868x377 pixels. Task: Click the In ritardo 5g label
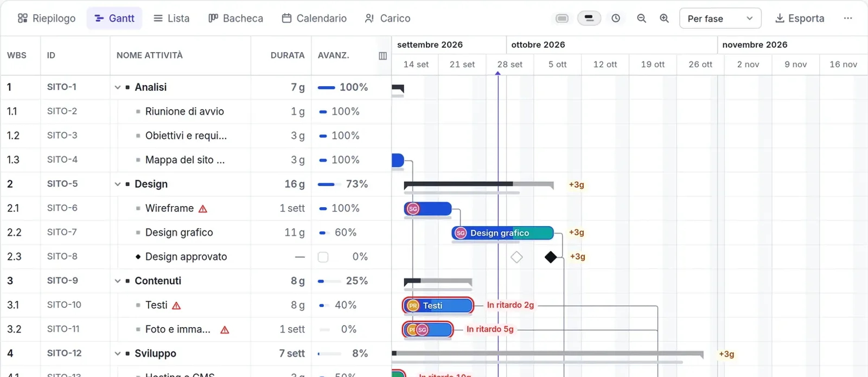point(490,329)
